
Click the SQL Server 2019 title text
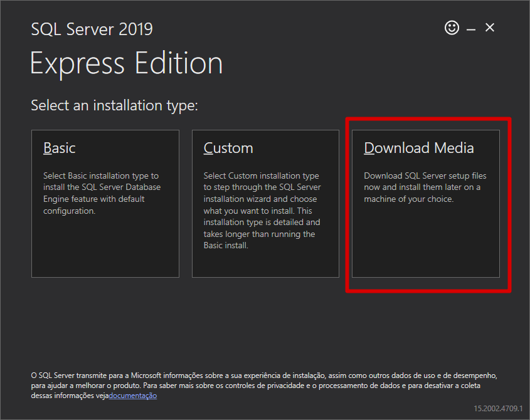coord(92,29)
